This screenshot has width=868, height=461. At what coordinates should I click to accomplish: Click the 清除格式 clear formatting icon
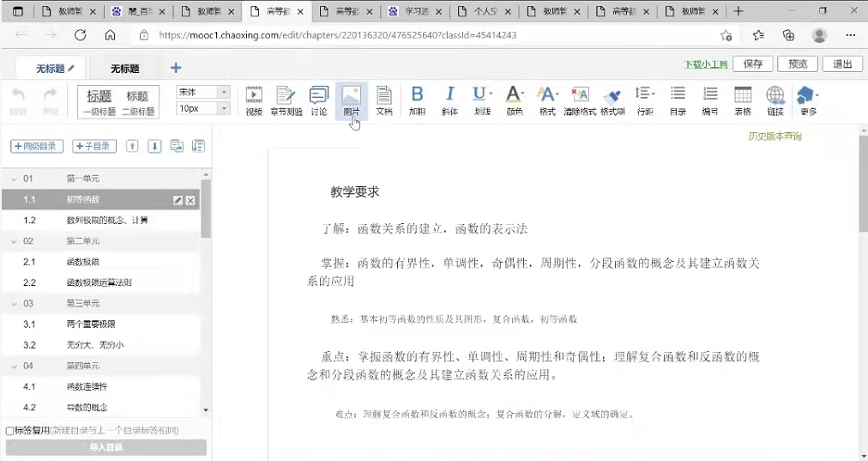pyautogui.click(x=580, y=100)
